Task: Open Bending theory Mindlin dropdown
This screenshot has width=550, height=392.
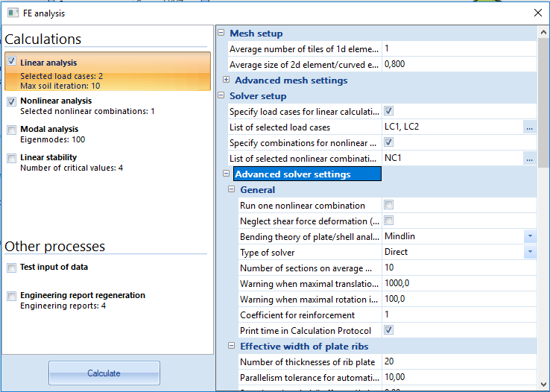Action: (x=529, y=236)
